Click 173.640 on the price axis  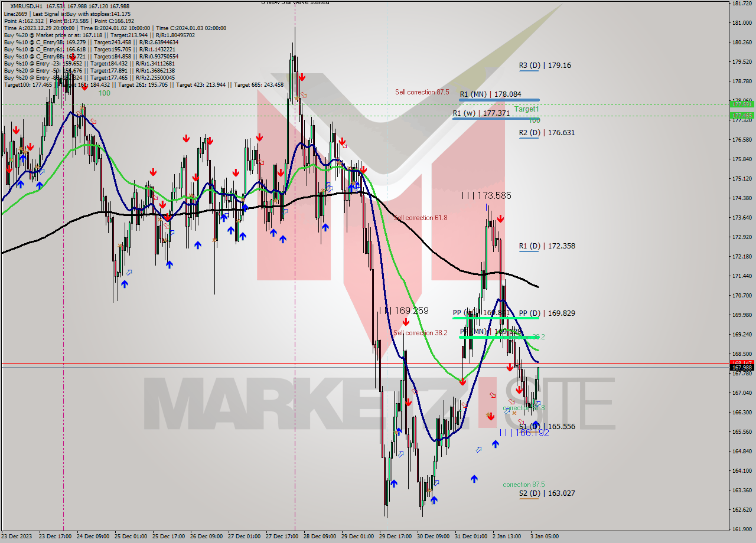point(741,217)
